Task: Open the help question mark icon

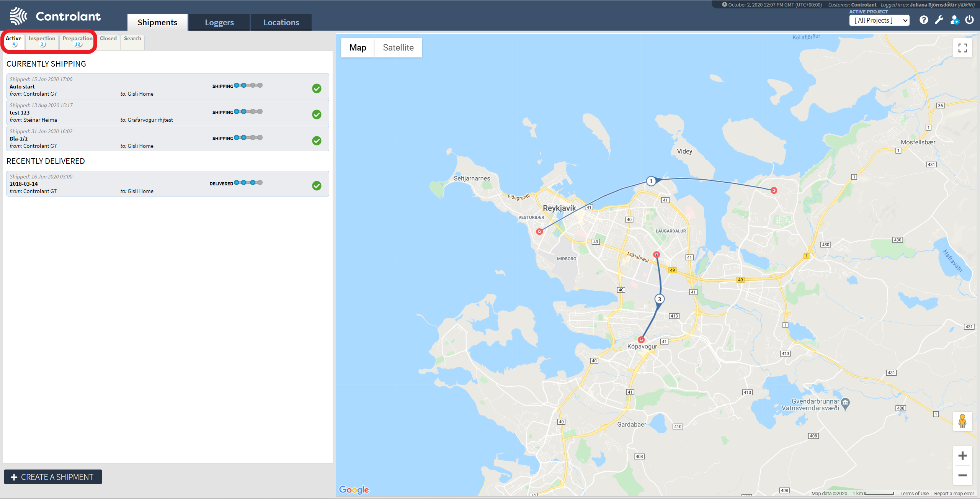Action: tap(924, 20)
